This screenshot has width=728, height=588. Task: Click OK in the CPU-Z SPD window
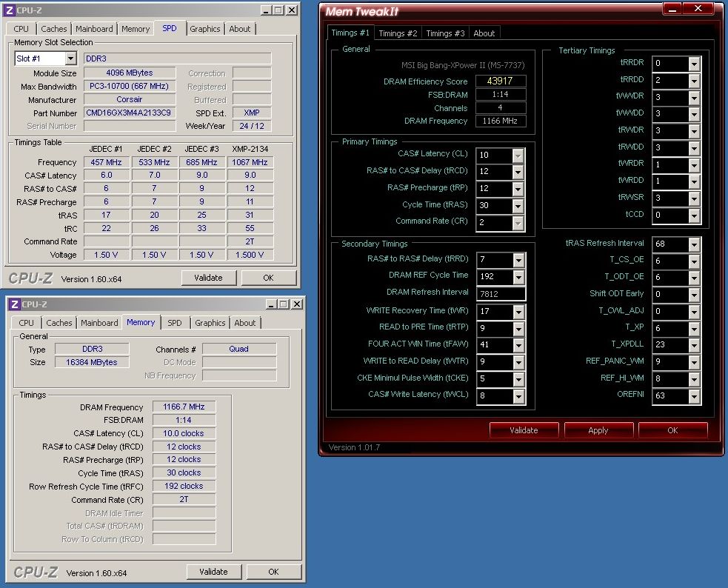[x=268, y=278]
